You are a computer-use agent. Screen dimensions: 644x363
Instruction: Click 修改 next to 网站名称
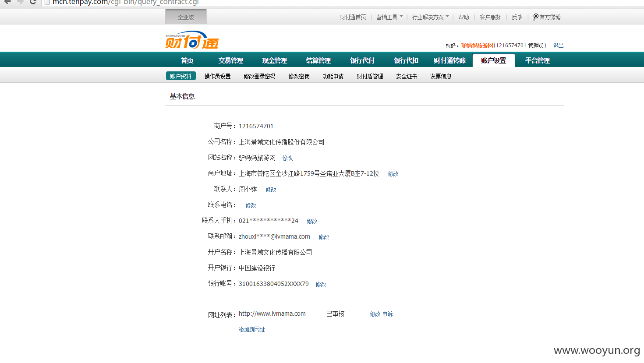click(x=287, y=158)
